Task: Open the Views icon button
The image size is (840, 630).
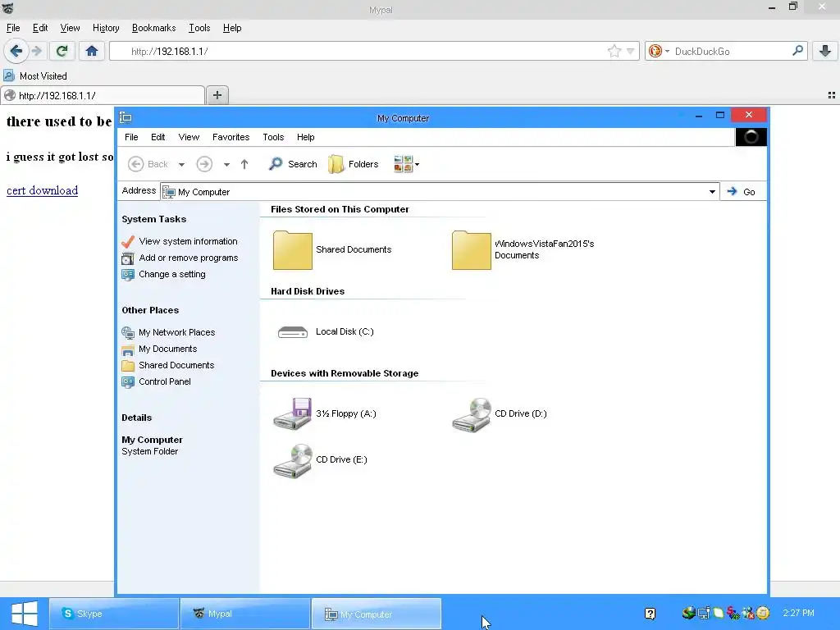Action: 403,164
